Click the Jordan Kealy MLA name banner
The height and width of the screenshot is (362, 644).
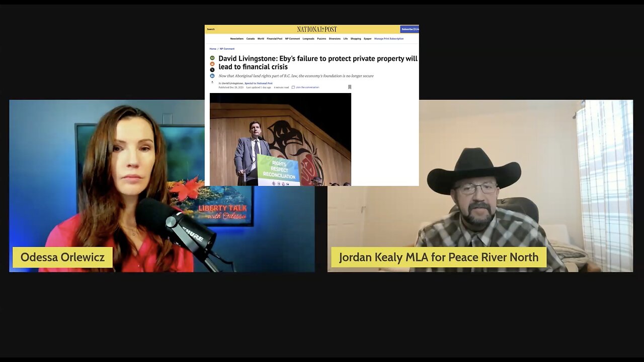(x=439, y=257)
